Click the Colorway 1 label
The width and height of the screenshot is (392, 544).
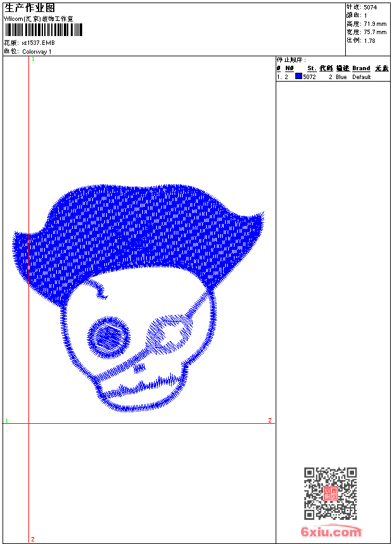[x=37, y=52]
